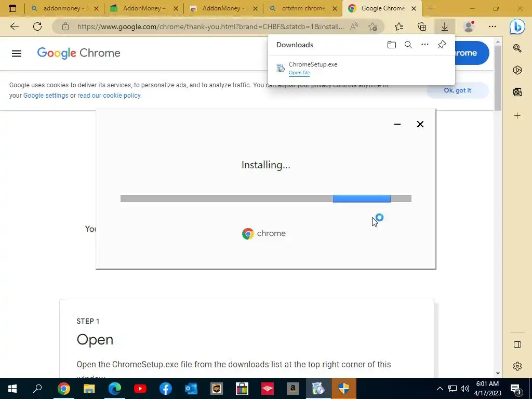Open Read aloud icon in address bar
This screenshot has height=399, width=532.
pos(354,26)
